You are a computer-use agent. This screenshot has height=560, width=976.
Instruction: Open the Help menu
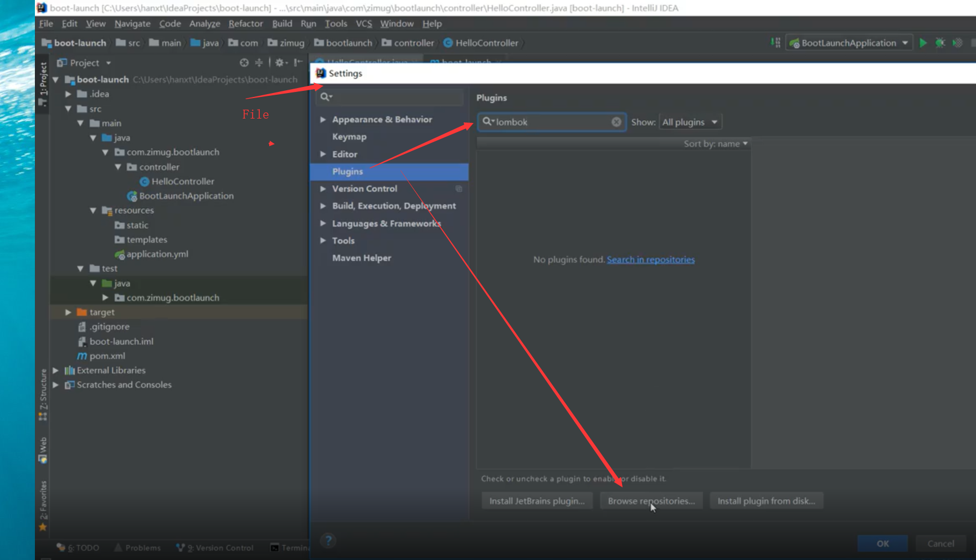click(x=432, y=23)
